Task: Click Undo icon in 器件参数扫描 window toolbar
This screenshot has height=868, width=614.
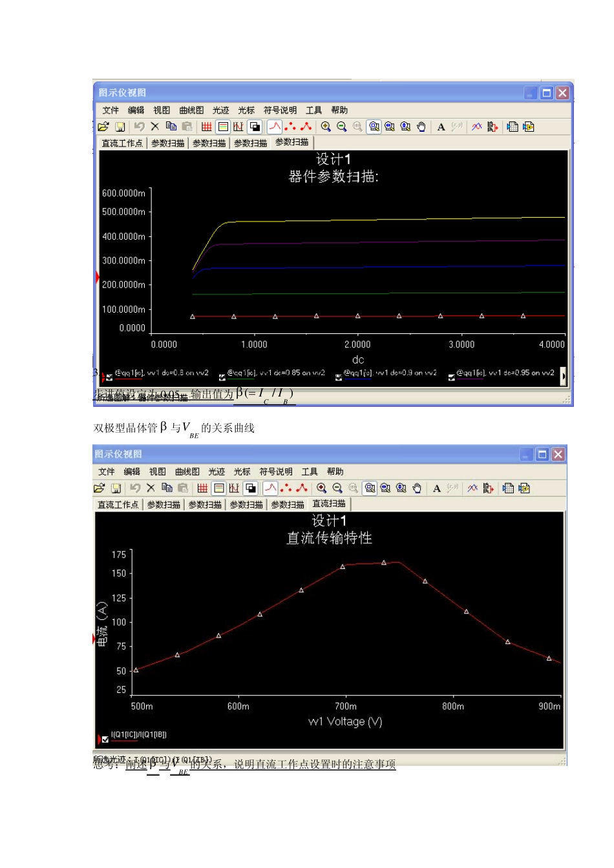Action: [139, 127]
